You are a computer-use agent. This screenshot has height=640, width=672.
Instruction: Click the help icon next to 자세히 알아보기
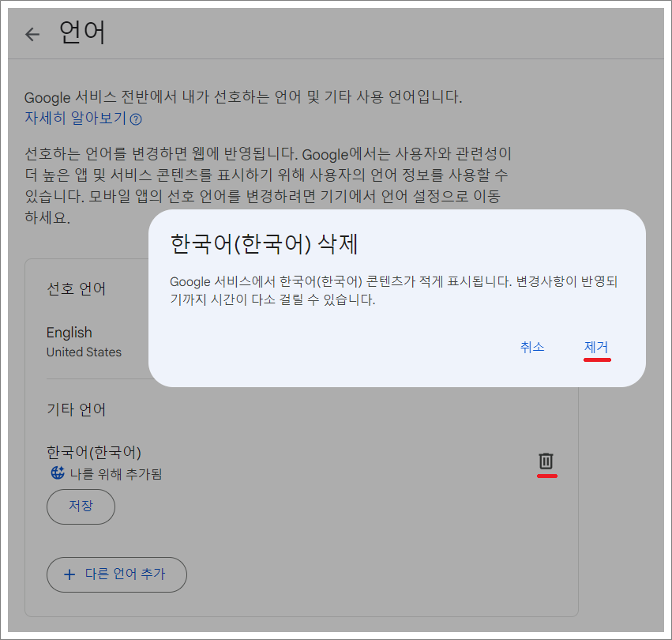[136, 119]
